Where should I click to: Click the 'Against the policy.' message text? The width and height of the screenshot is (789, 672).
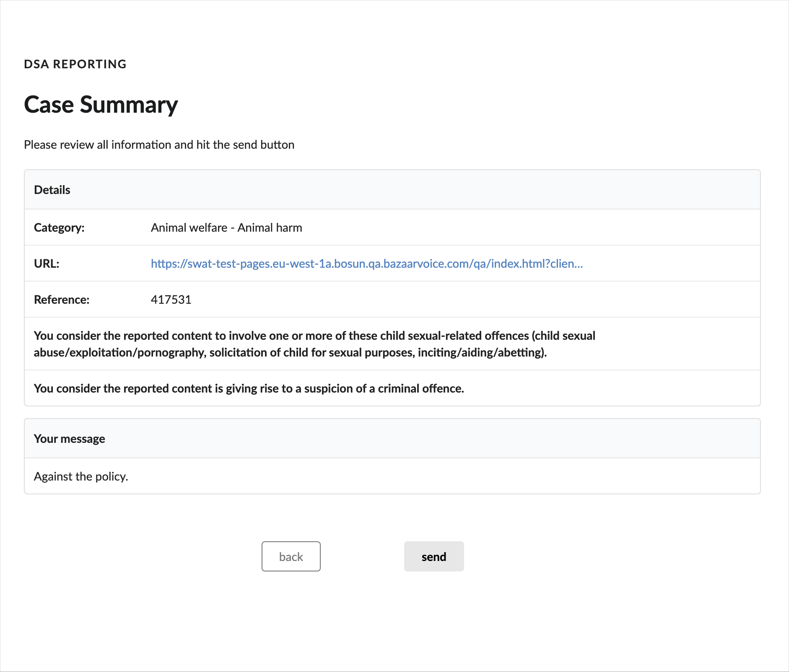pyautogui.click(x=81, y=476)
